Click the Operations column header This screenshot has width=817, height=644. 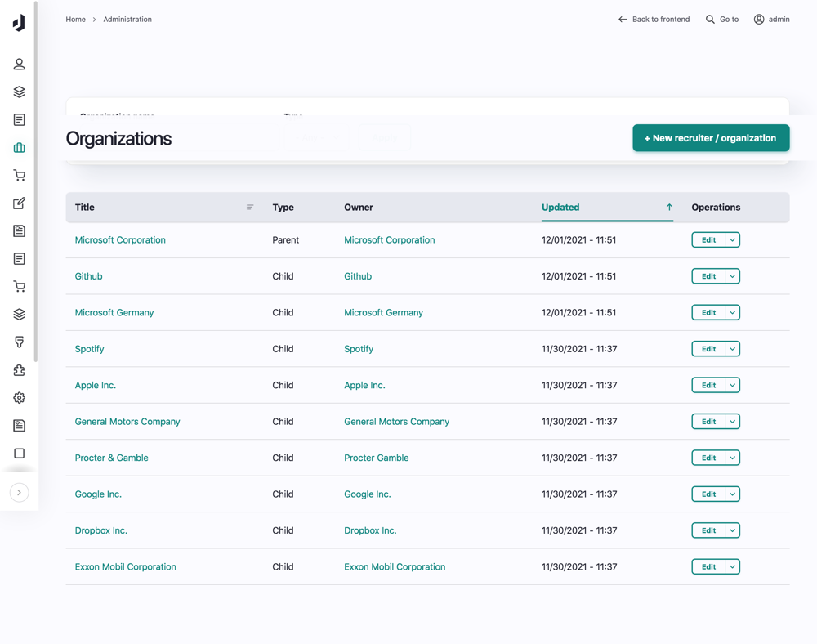pos(716,208)
